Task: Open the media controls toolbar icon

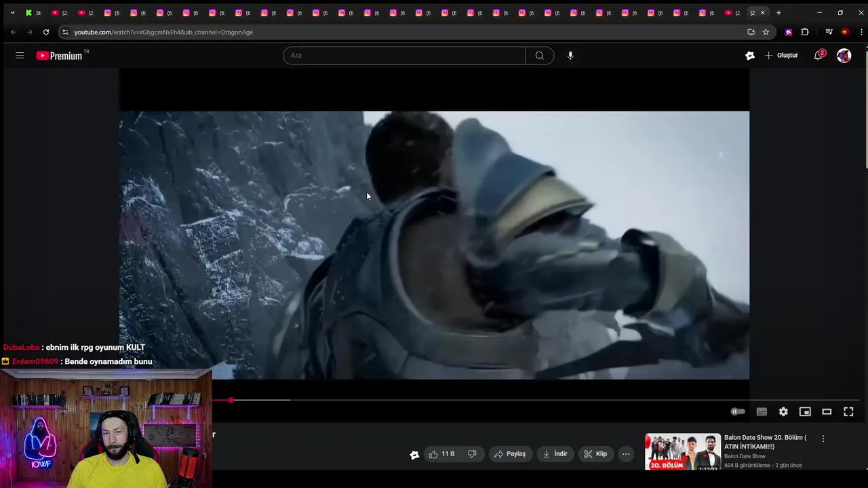Action: [x=829, y=32]
